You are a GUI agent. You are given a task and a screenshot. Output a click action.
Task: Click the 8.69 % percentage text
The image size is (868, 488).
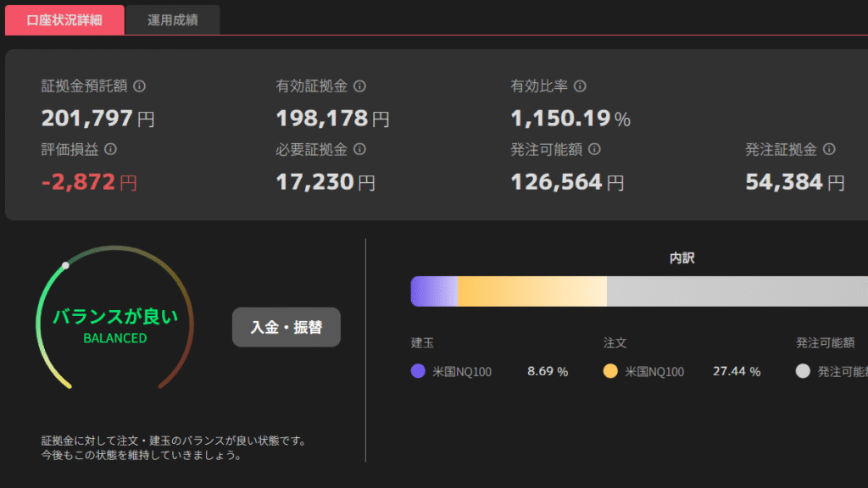[x=548, y=371]
